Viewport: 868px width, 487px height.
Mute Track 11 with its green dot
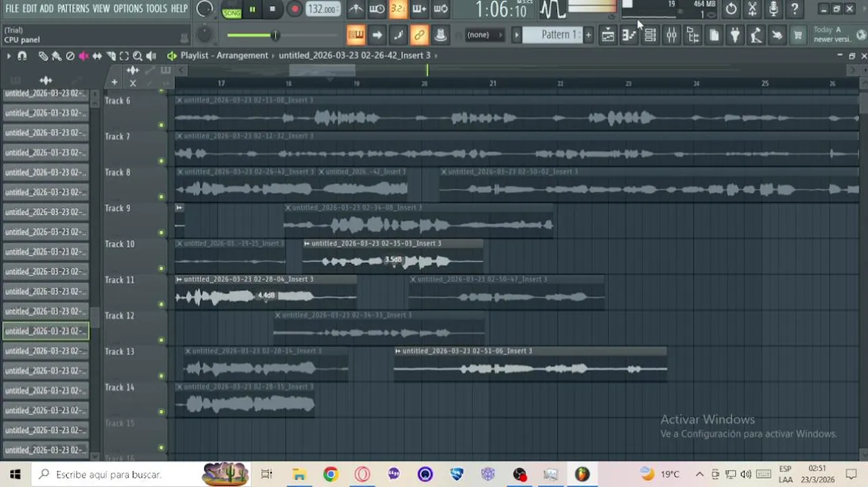pyautogui.click(x=161, y=304)
